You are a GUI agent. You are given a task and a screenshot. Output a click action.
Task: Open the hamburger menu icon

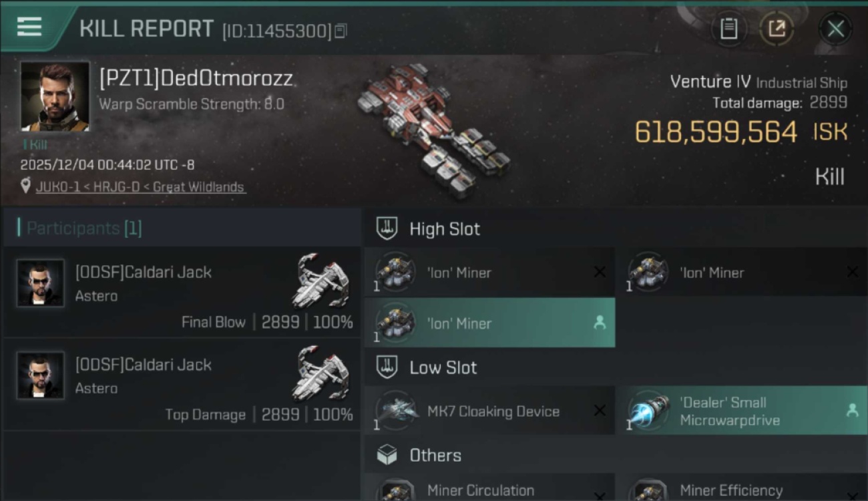click(29, 27)
